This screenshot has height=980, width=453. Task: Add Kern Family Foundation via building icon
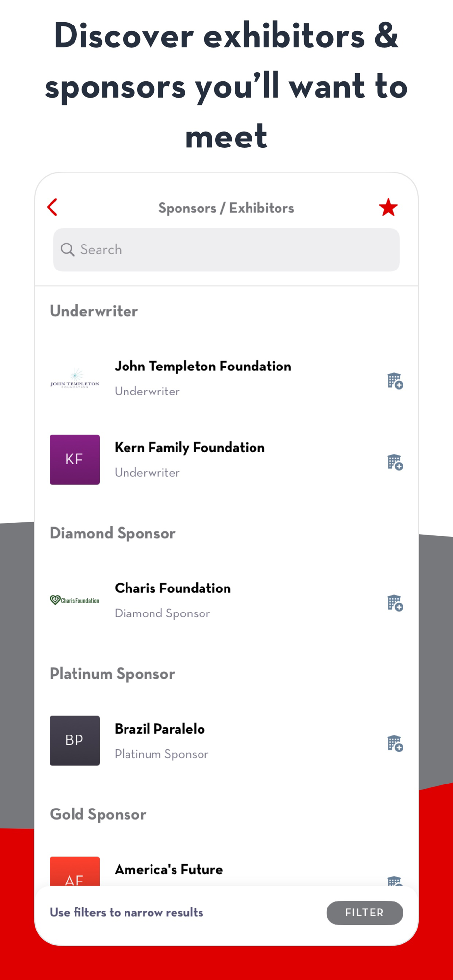pyautogui.click(x=395, y=462)
